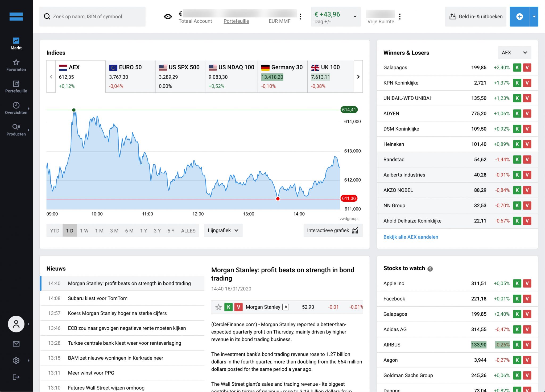Expand the arrow next to the blue plus button
This screenshot has width=545, height=392.
[x=534, y=16]
